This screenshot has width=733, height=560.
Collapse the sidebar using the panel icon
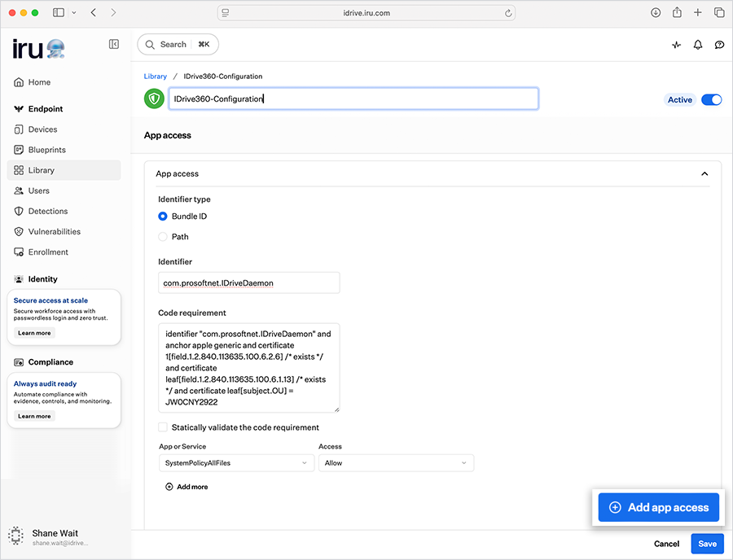tap(113, 44)
